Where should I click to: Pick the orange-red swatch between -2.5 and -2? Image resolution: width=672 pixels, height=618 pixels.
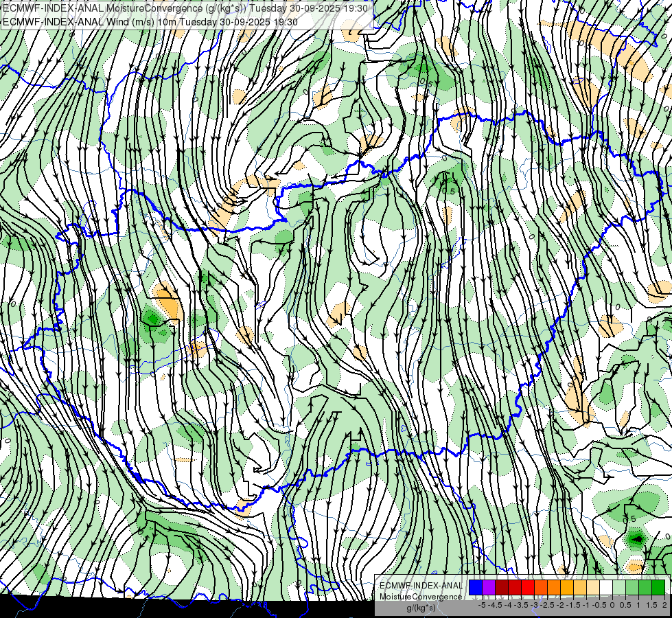point(541,588)
